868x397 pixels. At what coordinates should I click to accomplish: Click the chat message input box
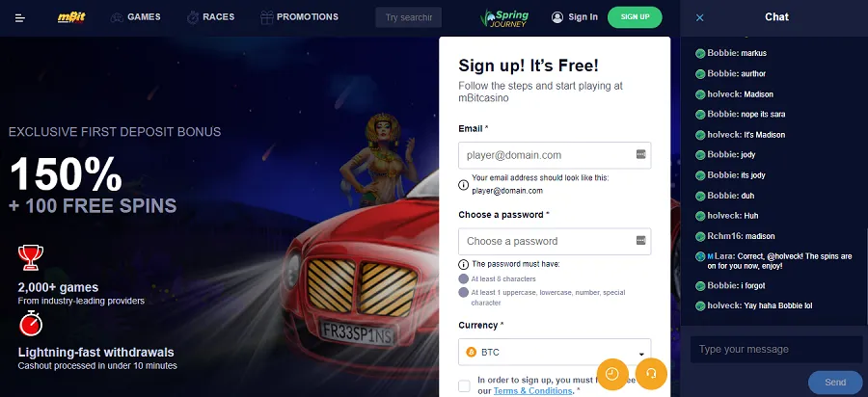click(x=776, y=350)
